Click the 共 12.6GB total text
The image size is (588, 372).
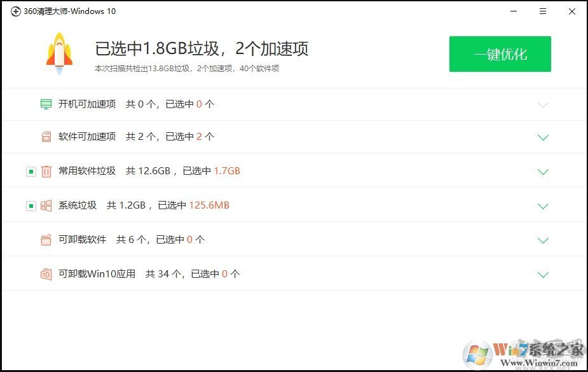point(148,171)
